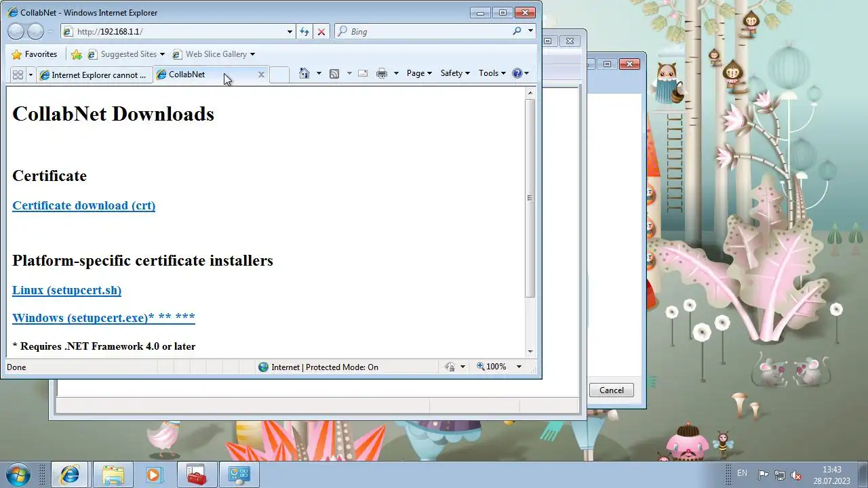This screenshot has width=868, height=488.
Task: Open the Page menu
Action: (x=419, y=73)
